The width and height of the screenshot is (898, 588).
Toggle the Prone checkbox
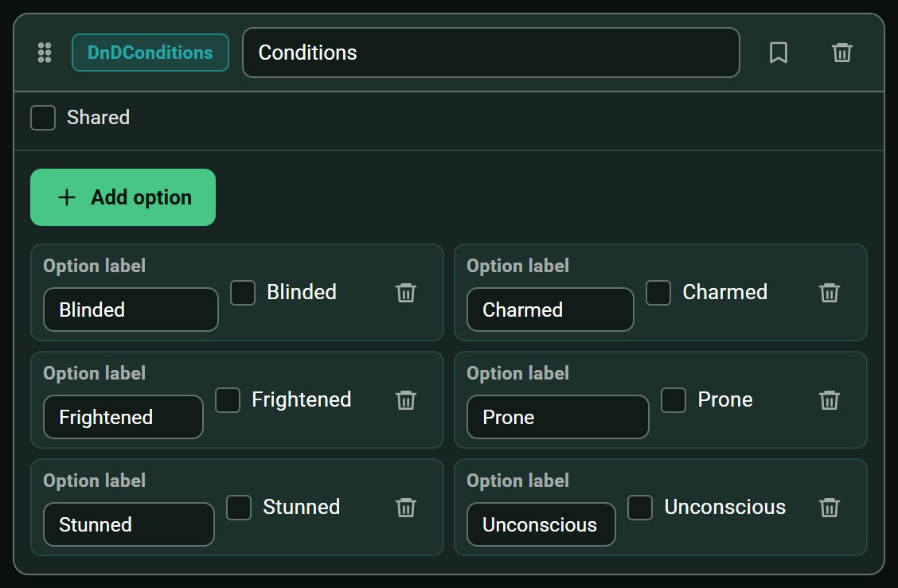(x=673, y=399)
